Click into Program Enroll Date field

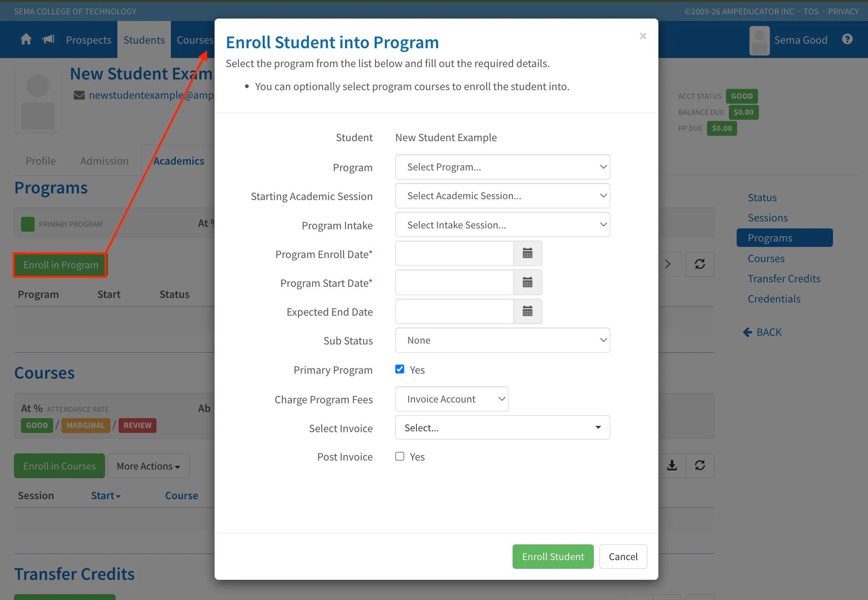coord(455,253)
